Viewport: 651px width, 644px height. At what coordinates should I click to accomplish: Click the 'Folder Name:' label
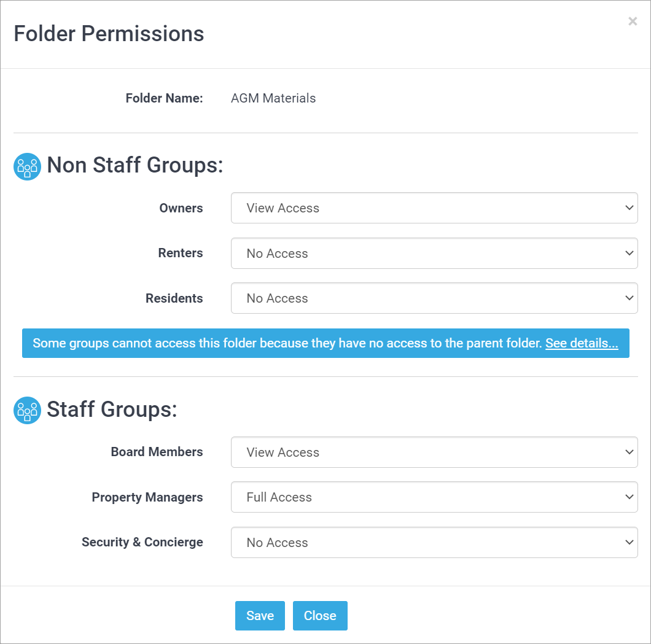[165, 98]
